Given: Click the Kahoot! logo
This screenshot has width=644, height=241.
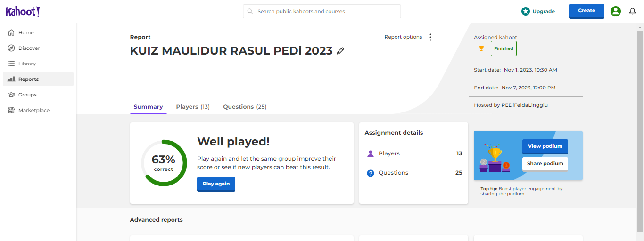Looking at the screenshot, I should click(23, 11).
